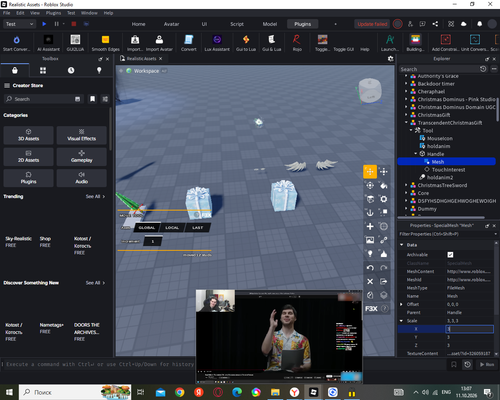The width and height of the screenshot is (500, 400).
Task: Select the MouseIcon item in Explorer
Action: (x=440, y=138)
